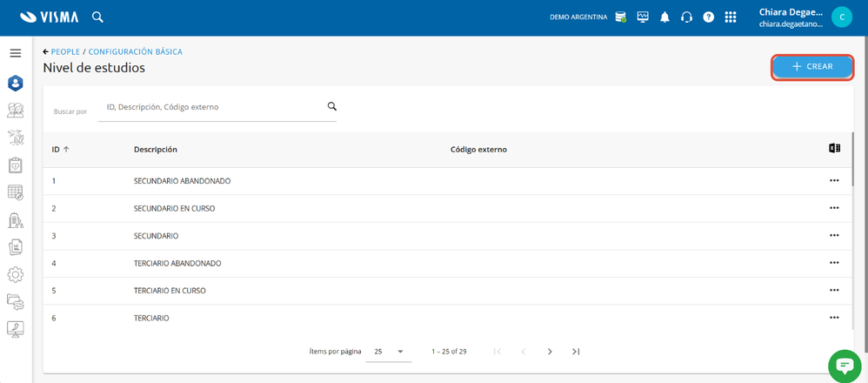The image size is (868, 383).
Task: Click the Descripción column header
Action: [x=156, y=150]
